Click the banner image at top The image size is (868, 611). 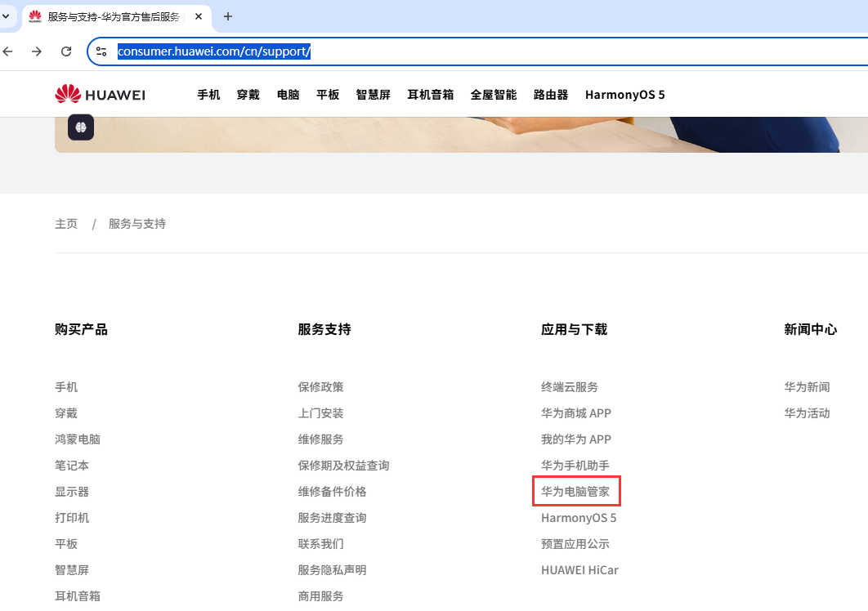[x=461, y=135]
